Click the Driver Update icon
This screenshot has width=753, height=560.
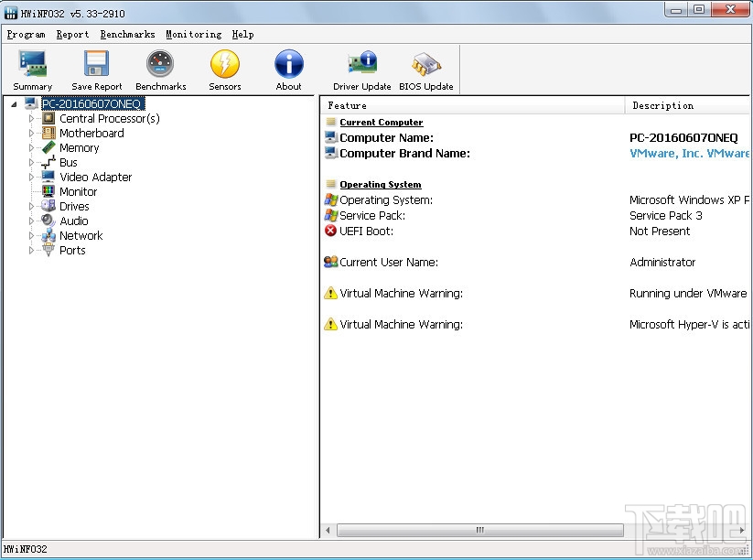pos(362,62)
